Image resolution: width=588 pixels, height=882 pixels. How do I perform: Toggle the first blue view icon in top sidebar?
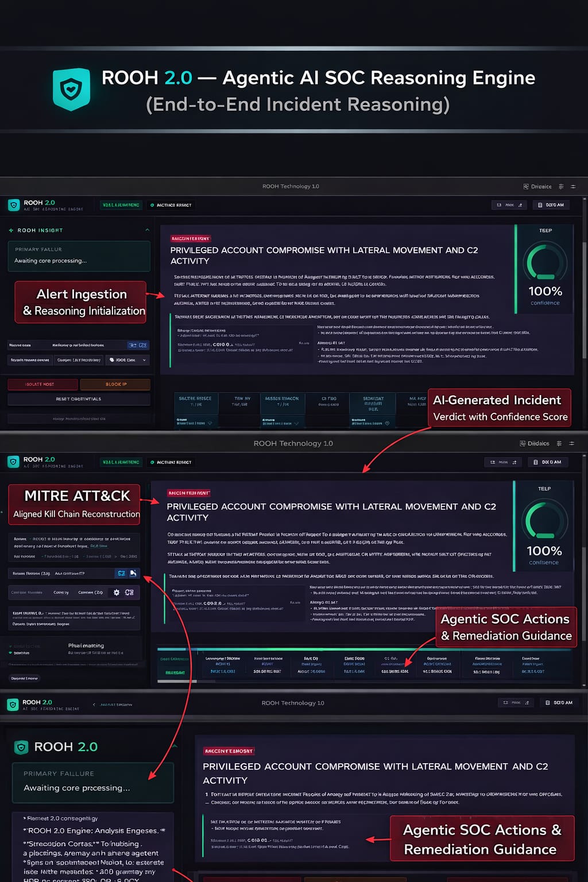tap(133, 345)
